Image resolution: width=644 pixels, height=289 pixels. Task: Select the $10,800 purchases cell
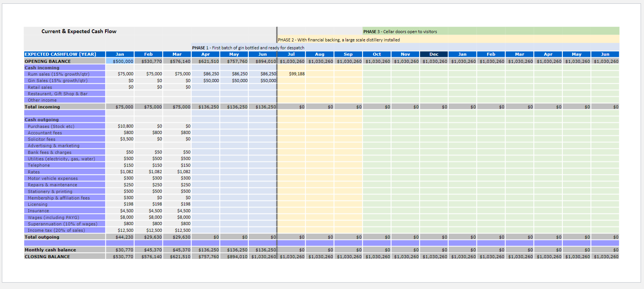tap(125, 126)
